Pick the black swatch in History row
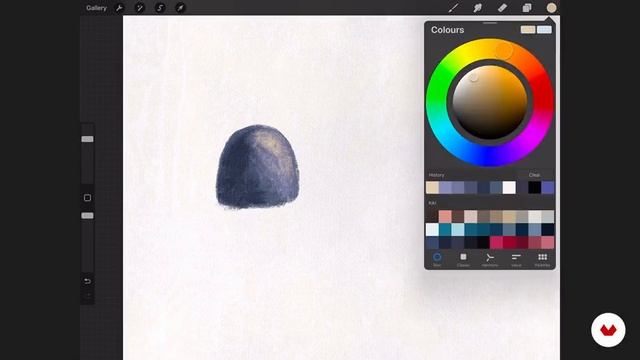This screenshot has width=640, height=360. point(535,188)
